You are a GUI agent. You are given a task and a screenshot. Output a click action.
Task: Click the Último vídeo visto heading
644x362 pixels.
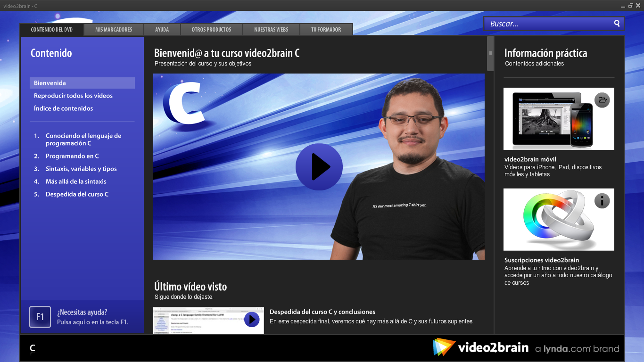click(190, 287)
